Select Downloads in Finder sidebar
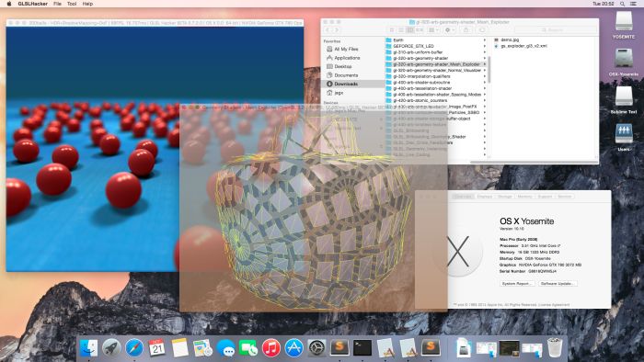 (x=353, y=84)
